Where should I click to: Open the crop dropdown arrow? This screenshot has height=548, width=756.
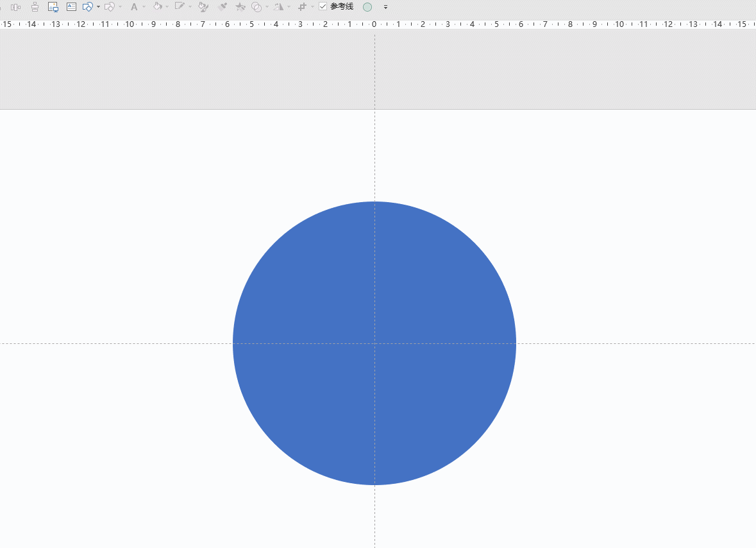312,7
